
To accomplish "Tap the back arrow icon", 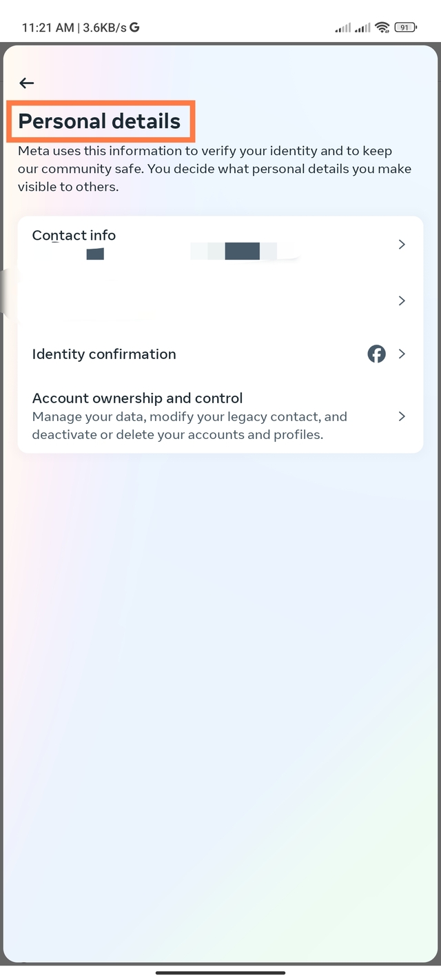I will 27,83.
